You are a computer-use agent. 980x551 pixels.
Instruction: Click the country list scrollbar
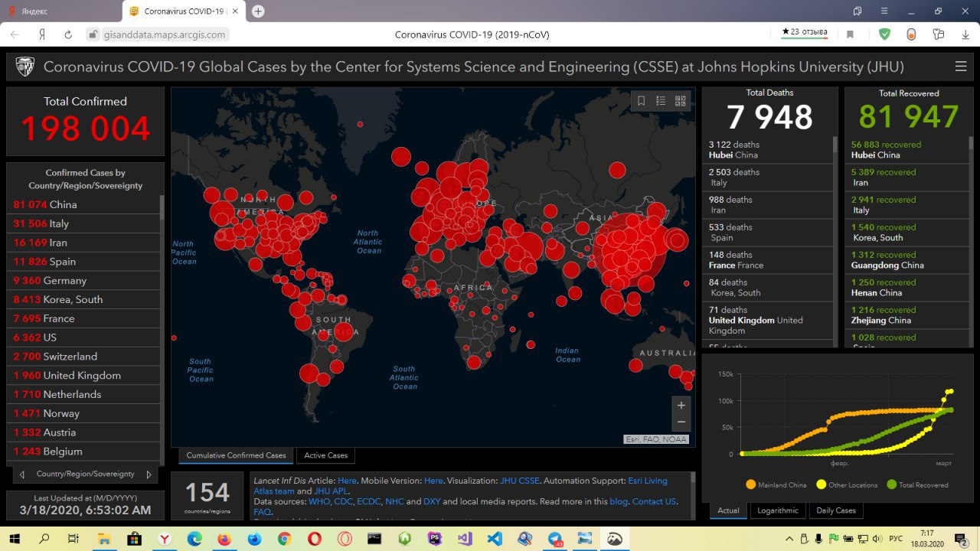(162, 207)
